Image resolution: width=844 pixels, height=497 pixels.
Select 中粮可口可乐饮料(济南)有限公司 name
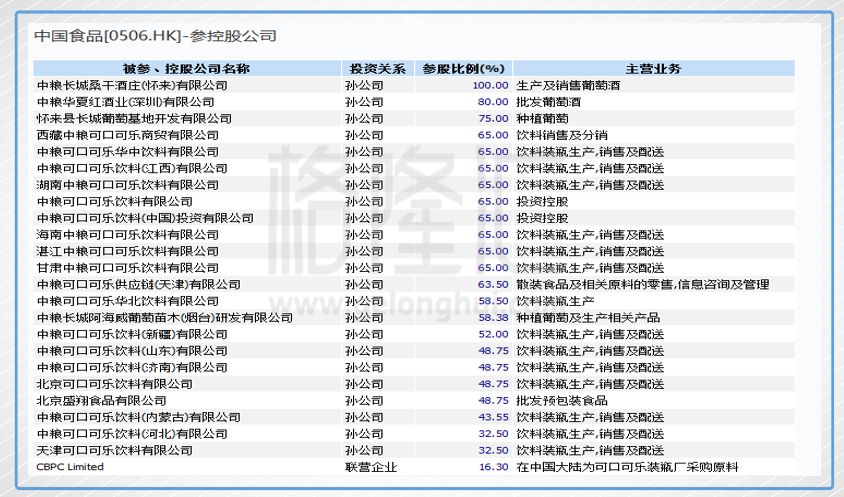[132, 368]
